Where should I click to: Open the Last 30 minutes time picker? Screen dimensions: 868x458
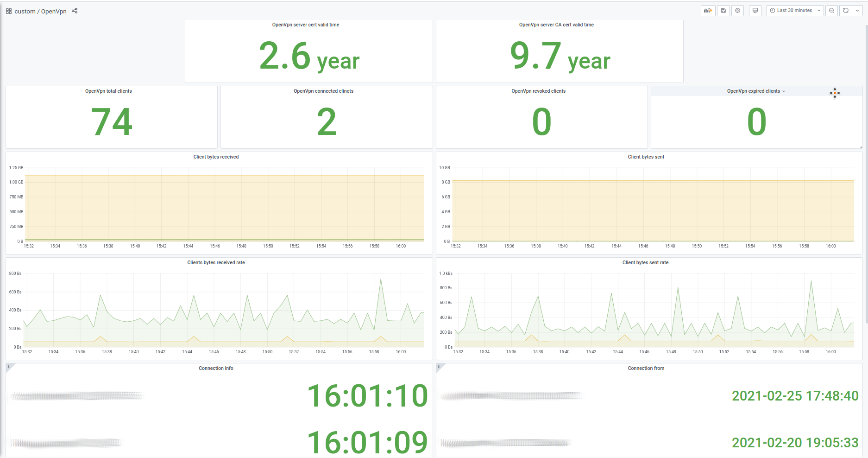pos(795,11)
